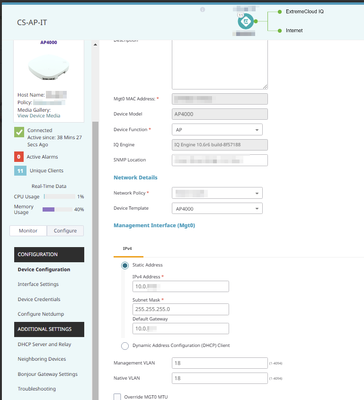The width and height of the screenshot is (364, 400).
Task: Click the Management VLAN input field
Action: tap(220, 363)
